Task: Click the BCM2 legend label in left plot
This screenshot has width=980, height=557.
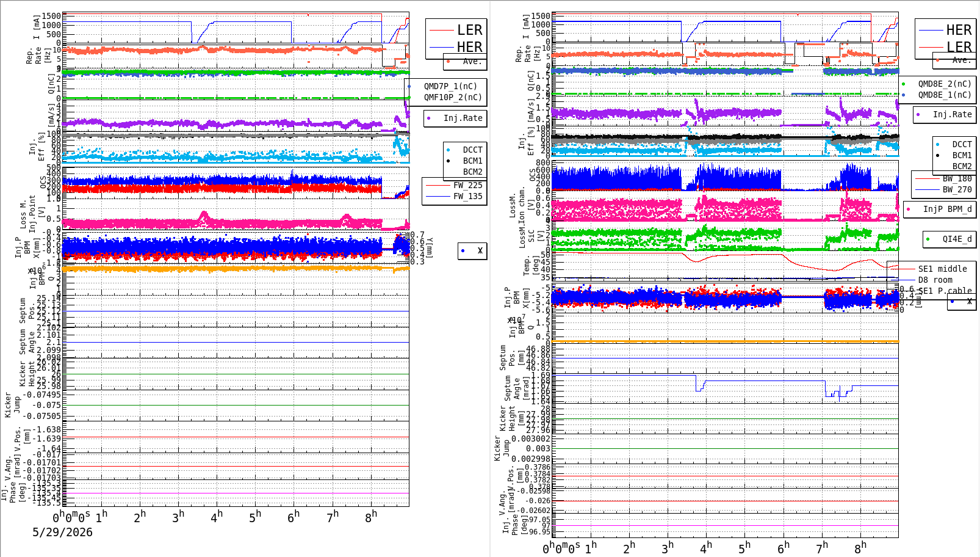Action: click(472, 172)
